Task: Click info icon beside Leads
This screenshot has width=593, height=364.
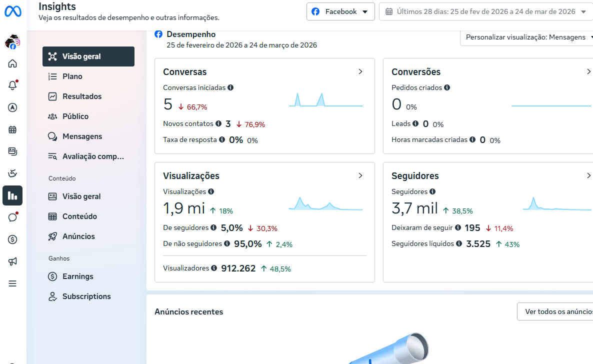Action: click(415, 123)
